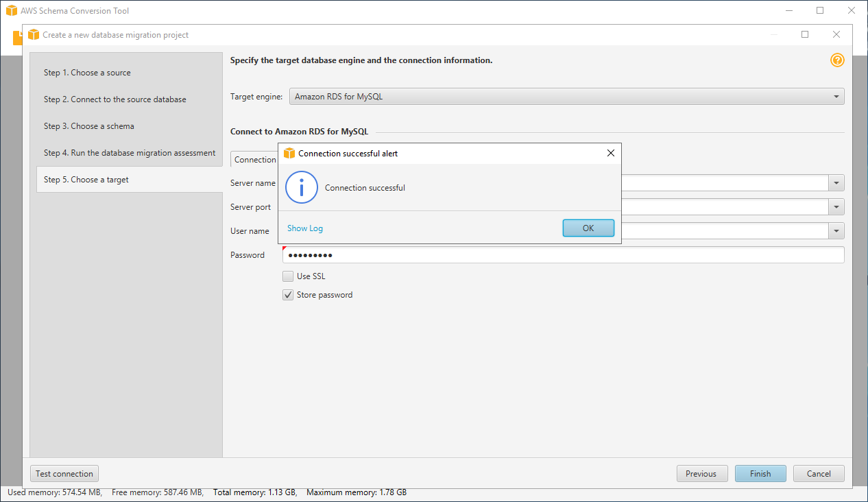
Task: Close the Connection successful alert dialog
Action: 611,154
